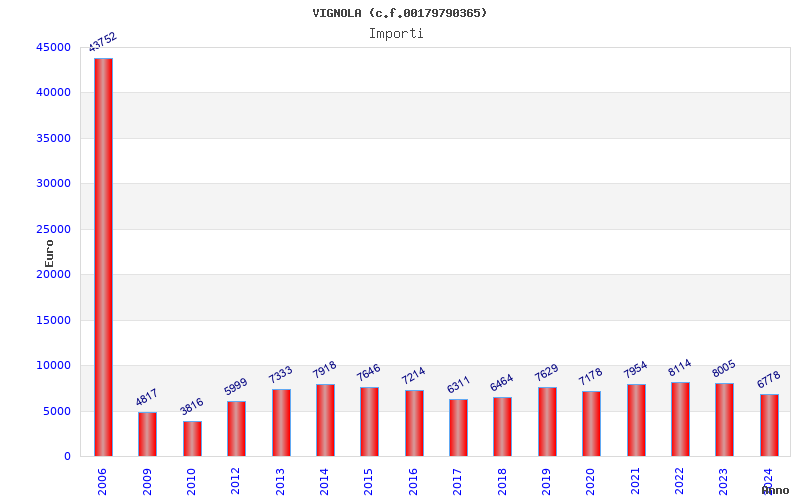This screenshot has width=800, height=500.
Task: Click the value label 7178
Action: coord(590,377)
